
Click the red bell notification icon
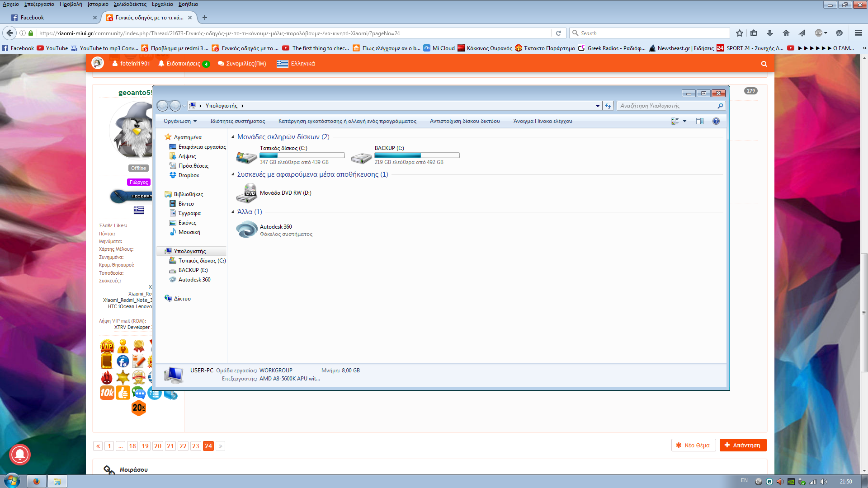click(19, 454)
